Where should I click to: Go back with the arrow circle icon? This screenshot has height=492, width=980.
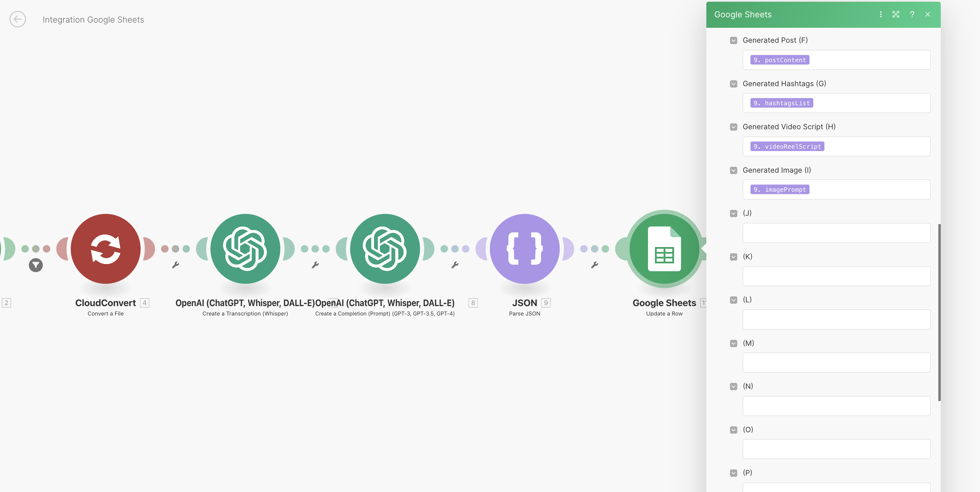[x=17, y=19]
